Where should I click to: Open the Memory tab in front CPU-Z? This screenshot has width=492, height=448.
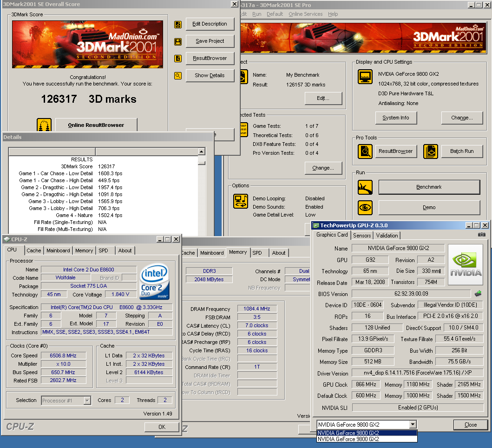(84, 250)
